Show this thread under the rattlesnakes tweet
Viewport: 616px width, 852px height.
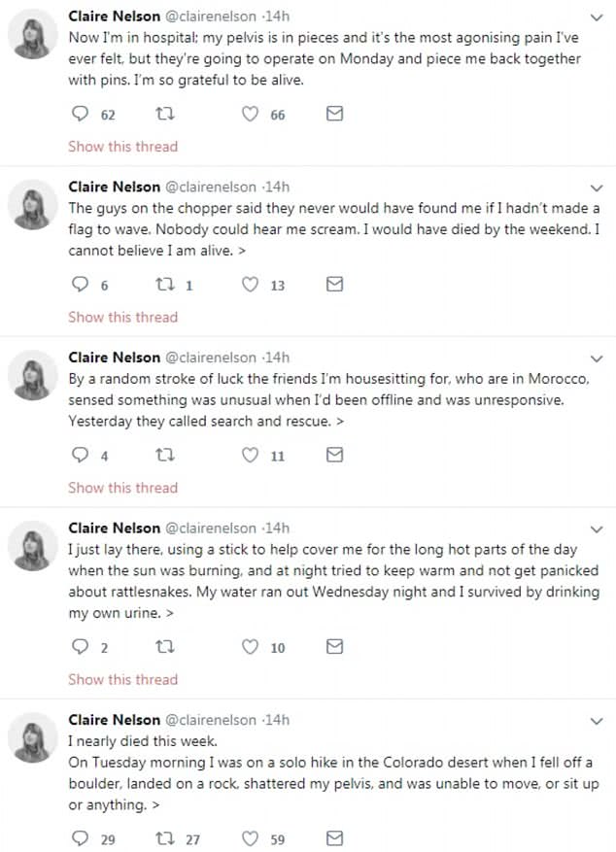(122, 679)
